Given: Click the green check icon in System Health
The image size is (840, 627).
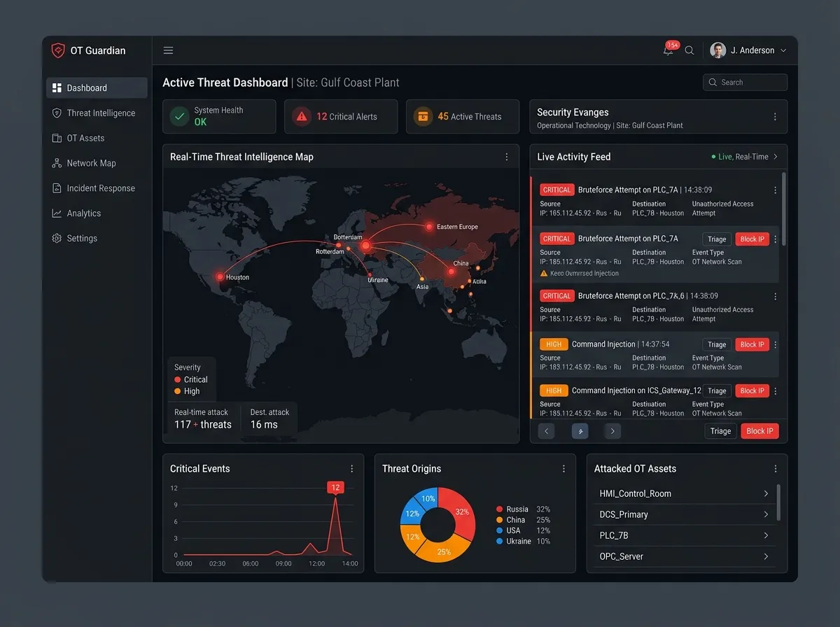Looking at the screenshot, I should (180, 117).
